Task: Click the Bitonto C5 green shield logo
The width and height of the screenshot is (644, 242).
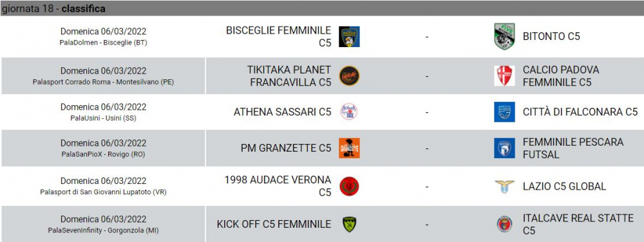Action: 504,37
